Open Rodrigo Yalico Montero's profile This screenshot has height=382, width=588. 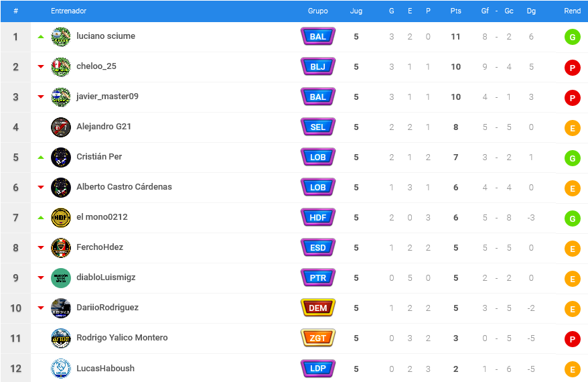(x=122, y=338)
